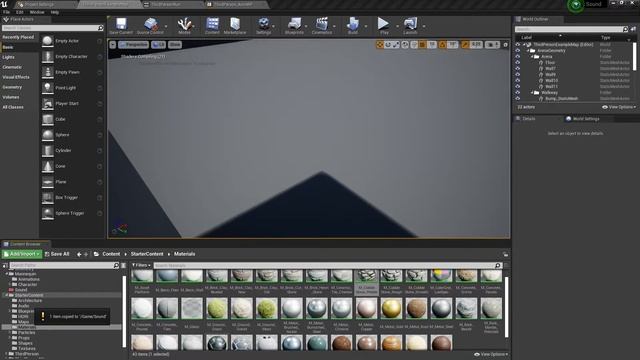640x360 pixels.
Task: Select Empty Pawn in Place Actors
Action: 72,72
